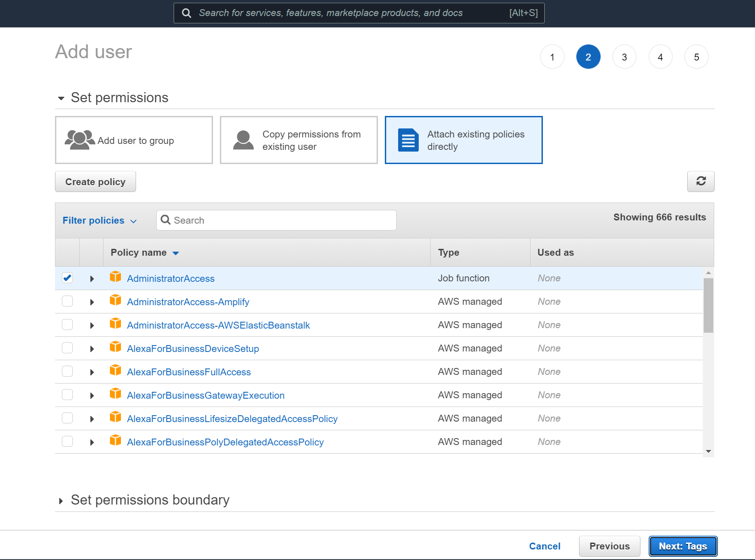Select Attach existing policies directly option
This screenshot has height=560, width=755.
click(x=464, y=140)
